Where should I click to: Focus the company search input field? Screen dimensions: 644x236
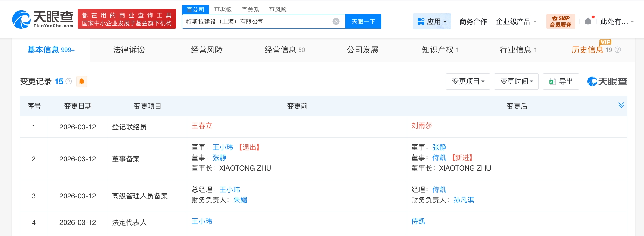tap(256, 22)
